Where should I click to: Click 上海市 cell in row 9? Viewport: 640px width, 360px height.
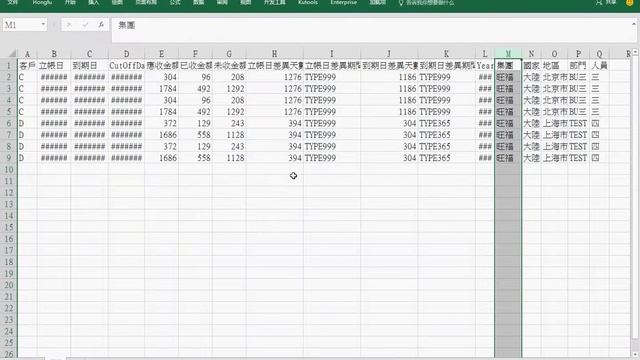click(554, 158)
